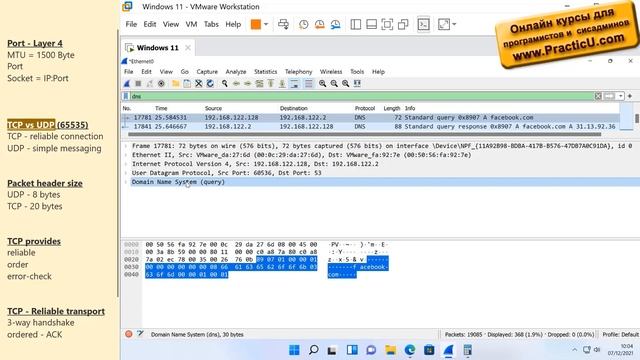The height and width of the screenshot is (360, 640).
Task: Select packet 17781 facebook.com query row
Action: pyautogui.click(x=371, y=118)
